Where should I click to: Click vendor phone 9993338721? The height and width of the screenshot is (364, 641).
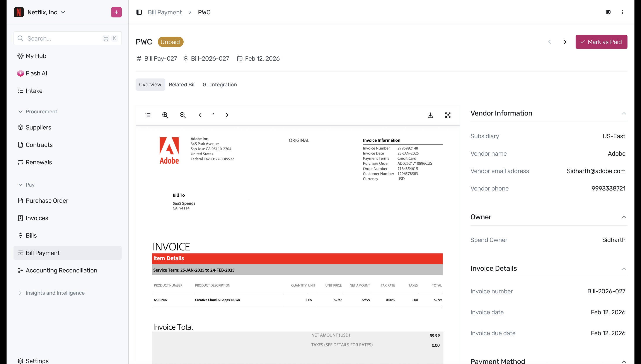(608, 189)
